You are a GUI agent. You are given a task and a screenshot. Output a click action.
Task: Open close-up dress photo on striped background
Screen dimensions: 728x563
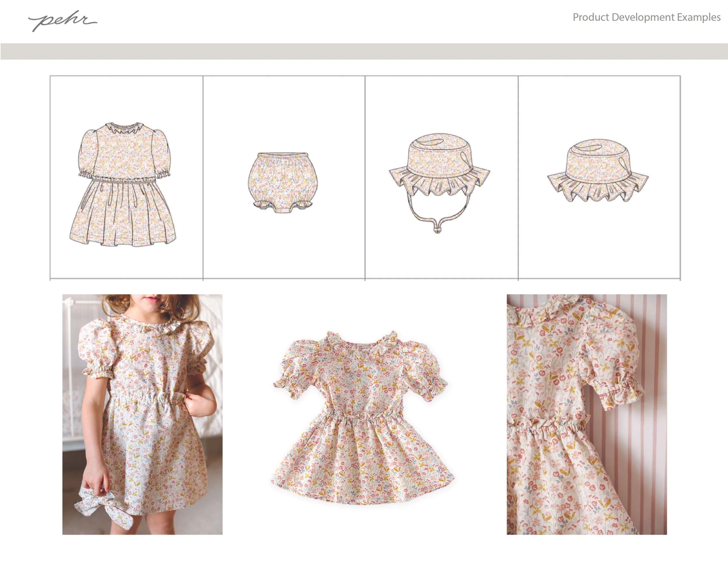tap(586, 414)
